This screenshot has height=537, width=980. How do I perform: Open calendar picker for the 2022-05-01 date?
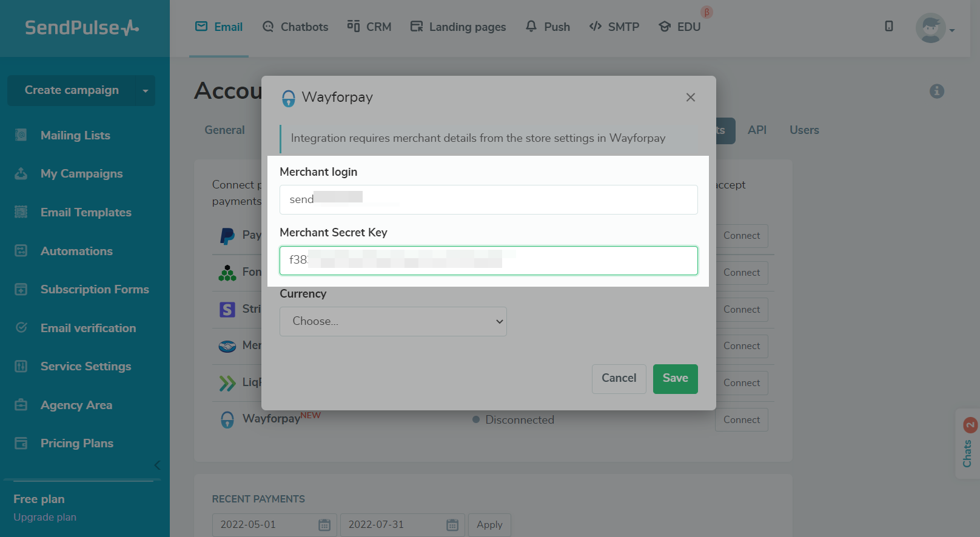pyautogui.click(x=324, y=525)
